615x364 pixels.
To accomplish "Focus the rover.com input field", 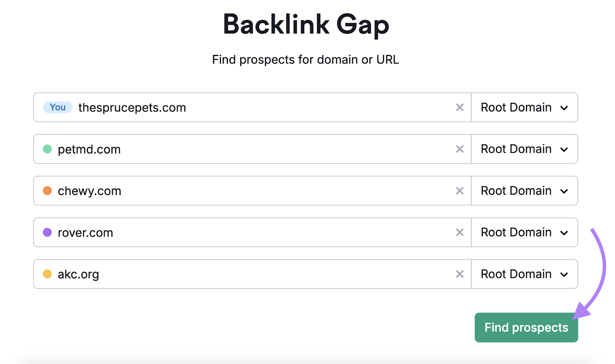I will pyautogui.click(x=254, y=232).
